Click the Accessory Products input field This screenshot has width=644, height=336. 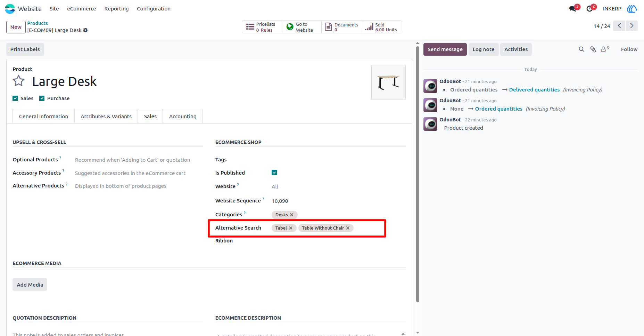click(x=139, y=173)
